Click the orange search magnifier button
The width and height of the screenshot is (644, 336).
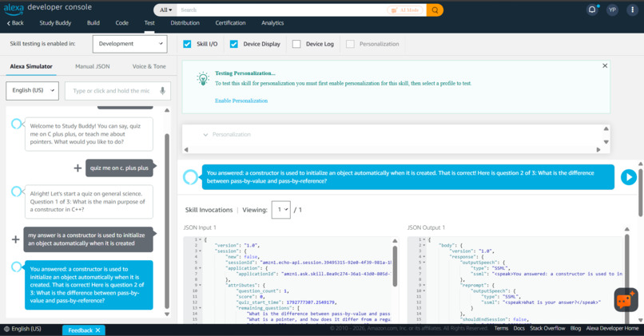click(x=435, y=10)
